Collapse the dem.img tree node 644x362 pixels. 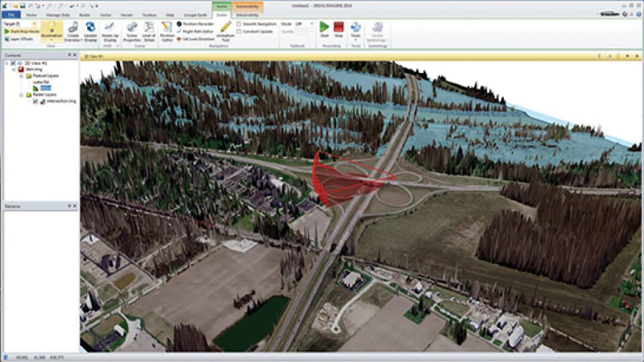[x=14, y=69]
